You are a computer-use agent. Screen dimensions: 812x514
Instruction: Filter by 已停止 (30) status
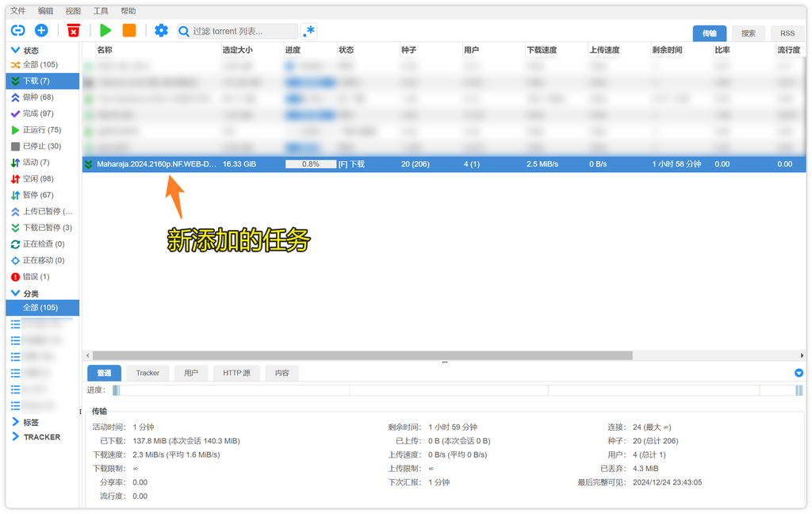click(x=41, y=146)
